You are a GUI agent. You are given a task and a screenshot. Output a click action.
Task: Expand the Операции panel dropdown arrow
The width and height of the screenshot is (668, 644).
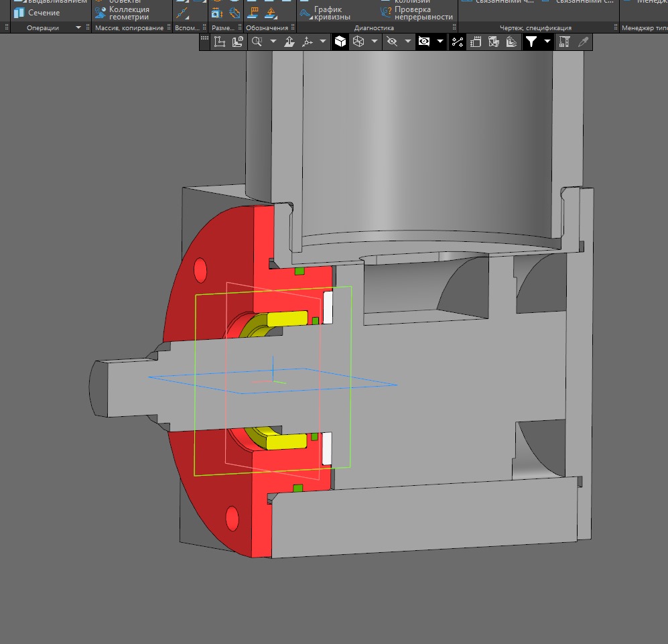(78, 27)
